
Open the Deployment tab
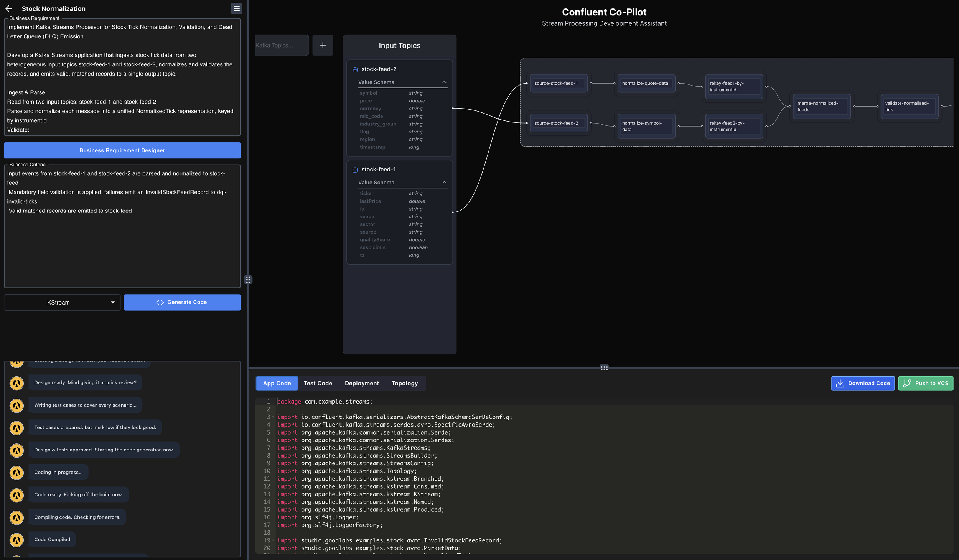click(362, 383)
